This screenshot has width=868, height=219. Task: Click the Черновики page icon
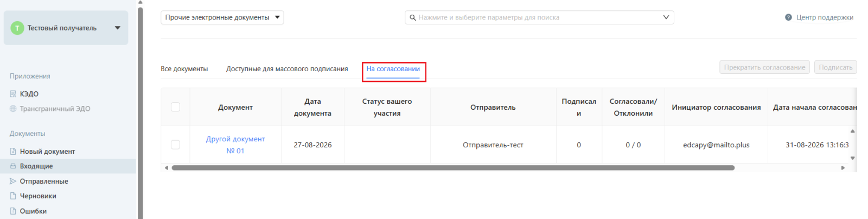pyautogui.click(x=13, y=196)
